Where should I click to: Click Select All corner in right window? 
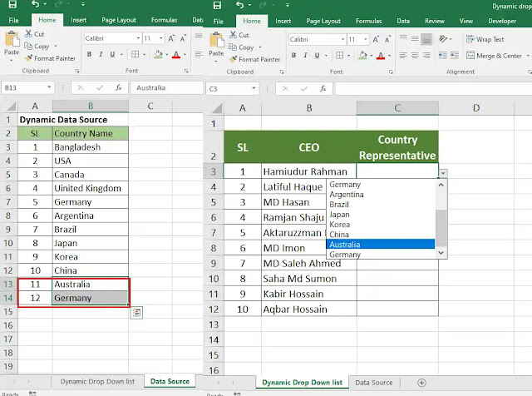point(216,108)
